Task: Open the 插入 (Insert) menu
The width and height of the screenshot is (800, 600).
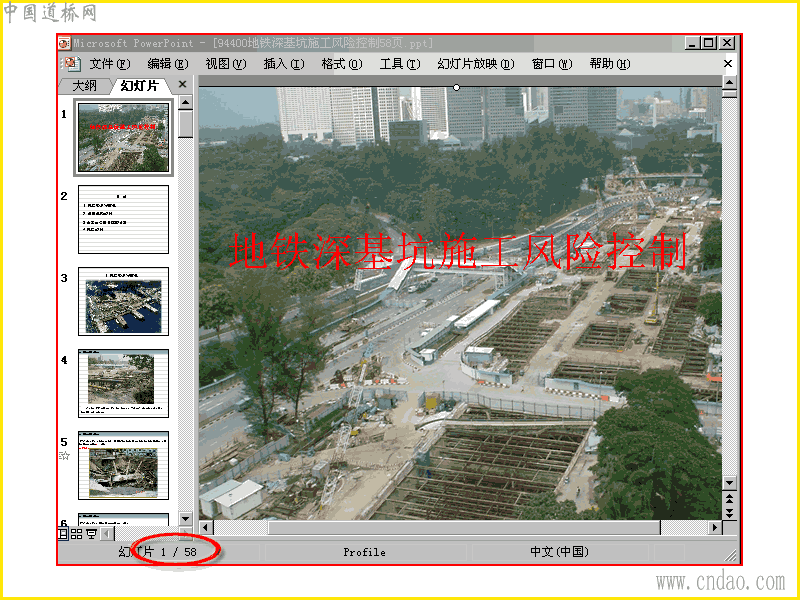Action: (284, 64)
